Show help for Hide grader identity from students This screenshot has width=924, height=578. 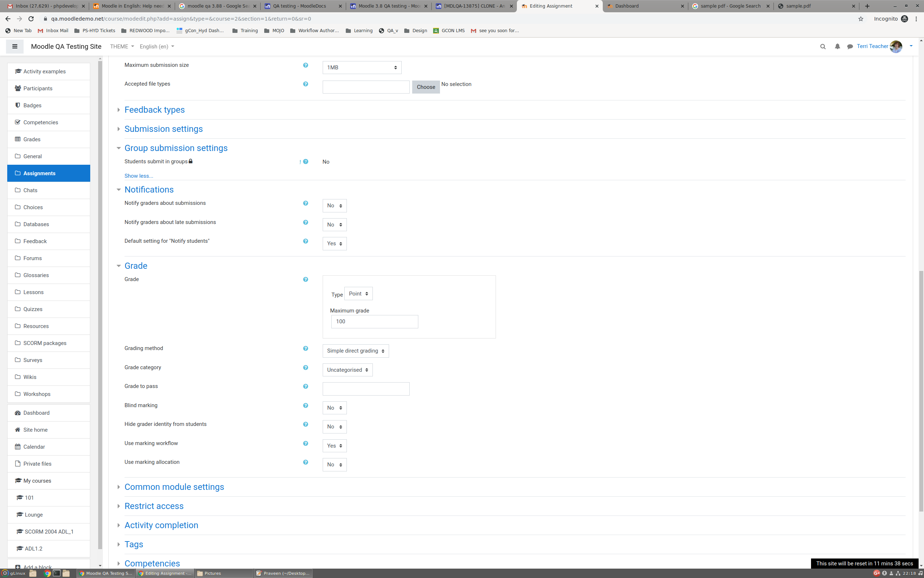coord(305,424)
